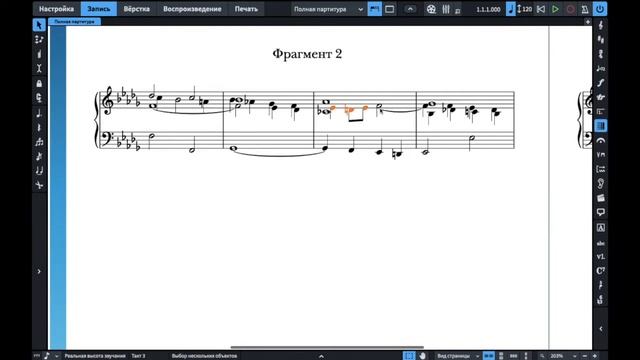Click the 1.1.1.000 transport position display
The image size is (640, 360).
pyautogui.click(x=488, y=9)
